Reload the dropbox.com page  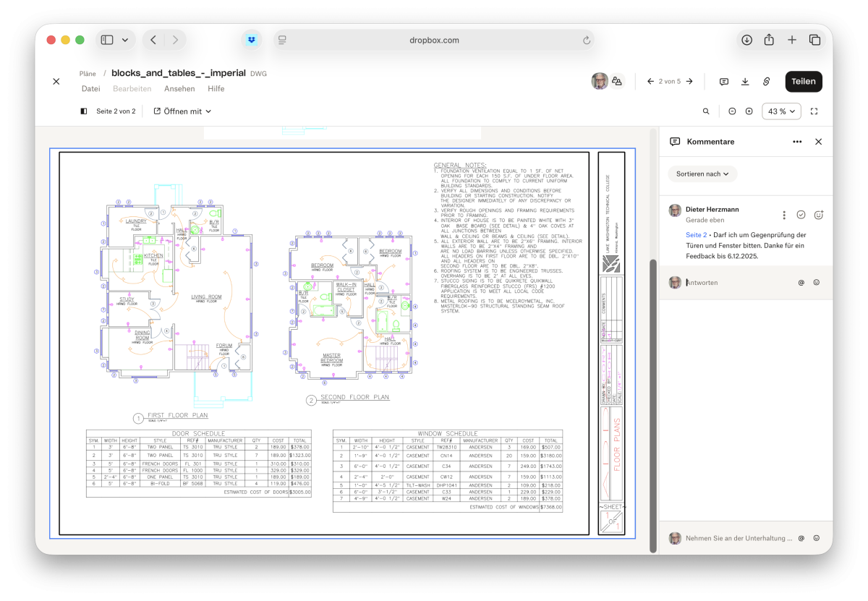[587, 41]
